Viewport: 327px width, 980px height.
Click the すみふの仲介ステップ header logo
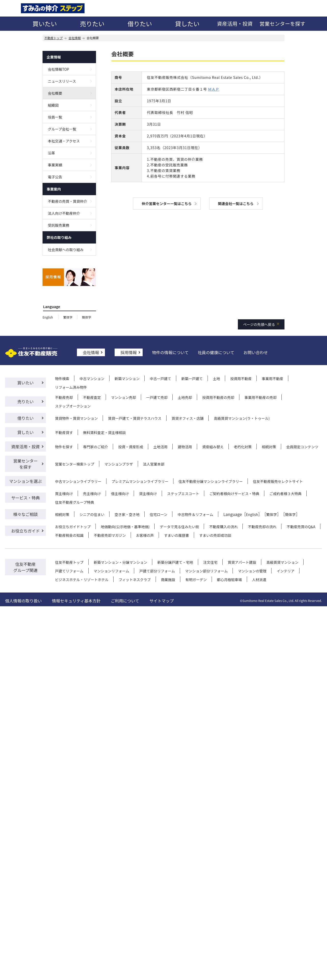(x=52, y=8)
